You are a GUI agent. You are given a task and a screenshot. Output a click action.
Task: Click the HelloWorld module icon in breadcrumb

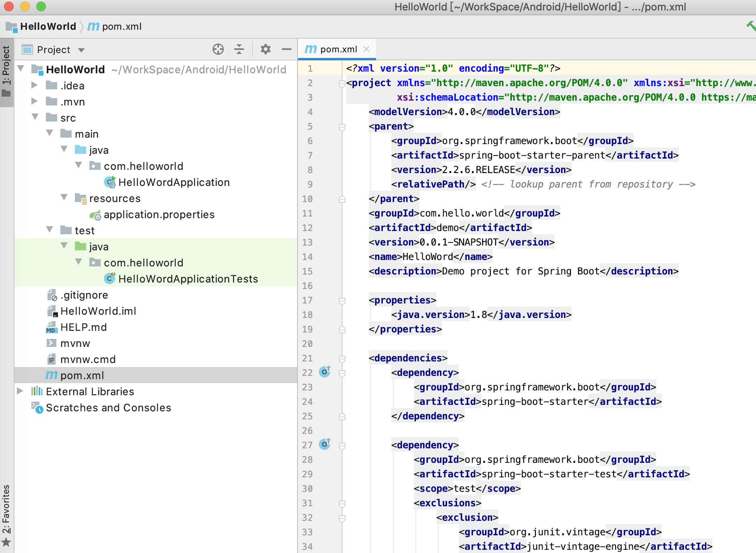pos(11,27)
